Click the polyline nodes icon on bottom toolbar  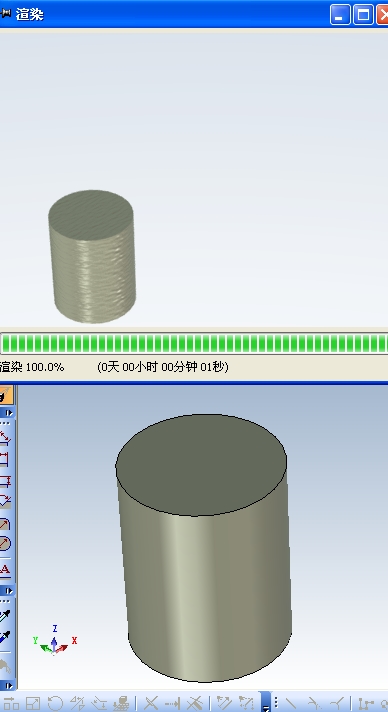click(x=366, y=703)
